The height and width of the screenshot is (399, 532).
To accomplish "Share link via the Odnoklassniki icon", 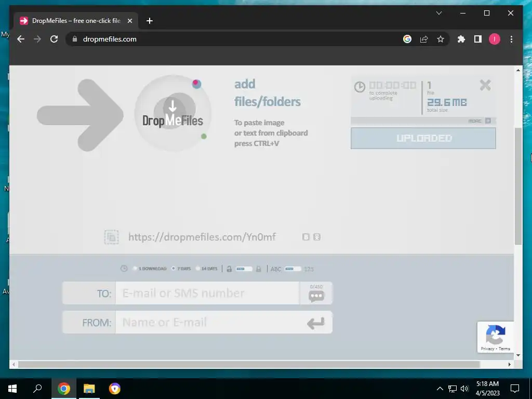I will 316,237.
